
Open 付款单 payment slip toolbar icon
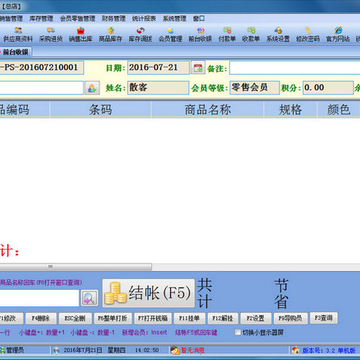click(227, 35)
